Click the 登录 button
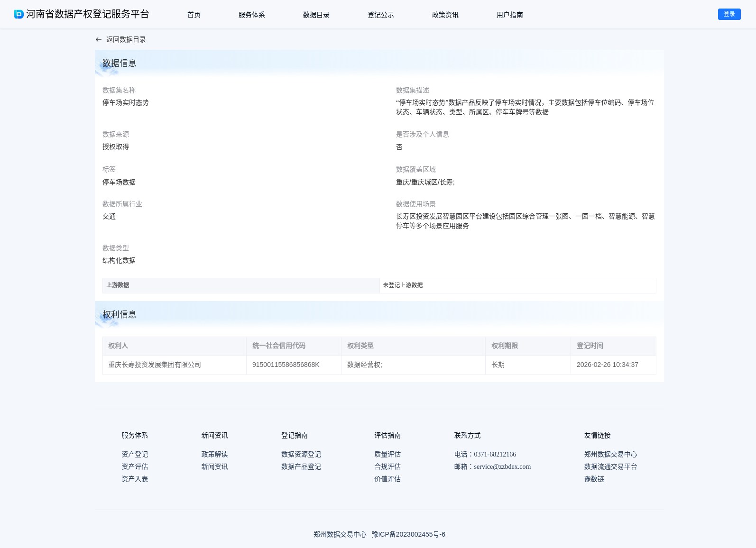756x548 pixels. tap(729, 14)
